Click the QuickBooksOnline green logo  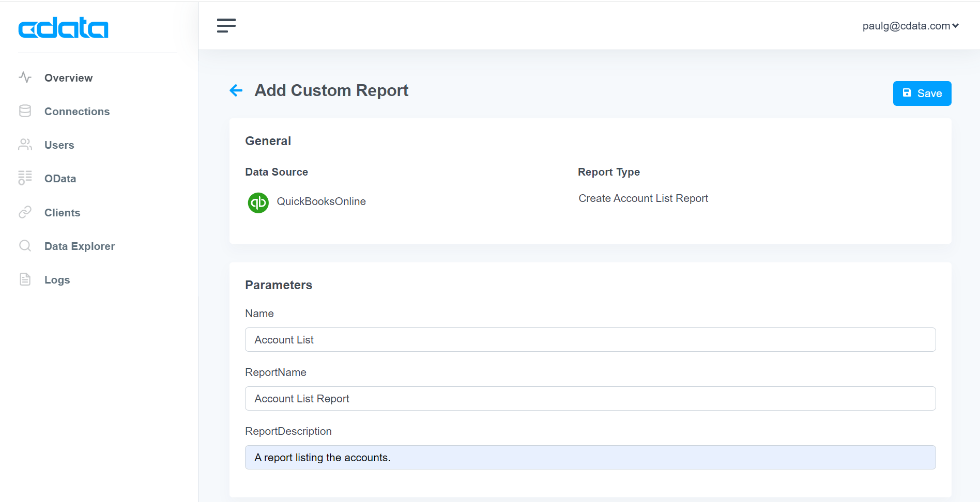[258, 202]
